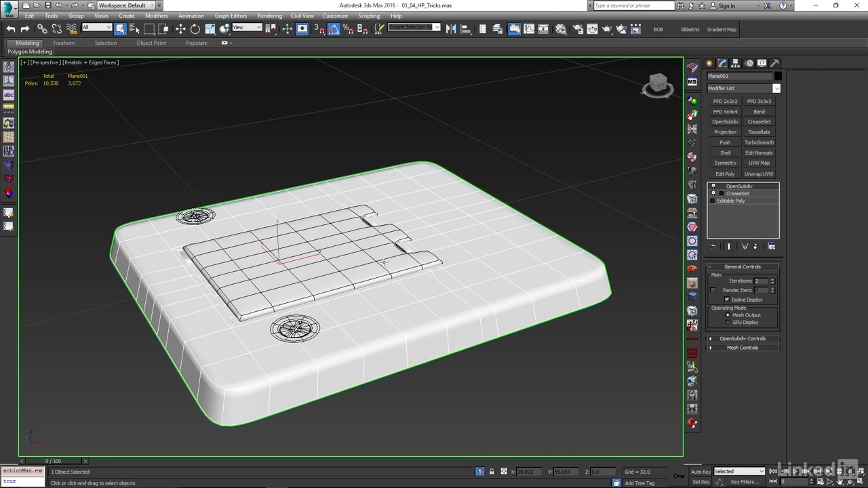Toggle the Angle Snap tool
Screen dimensions: 868x488
333,29
